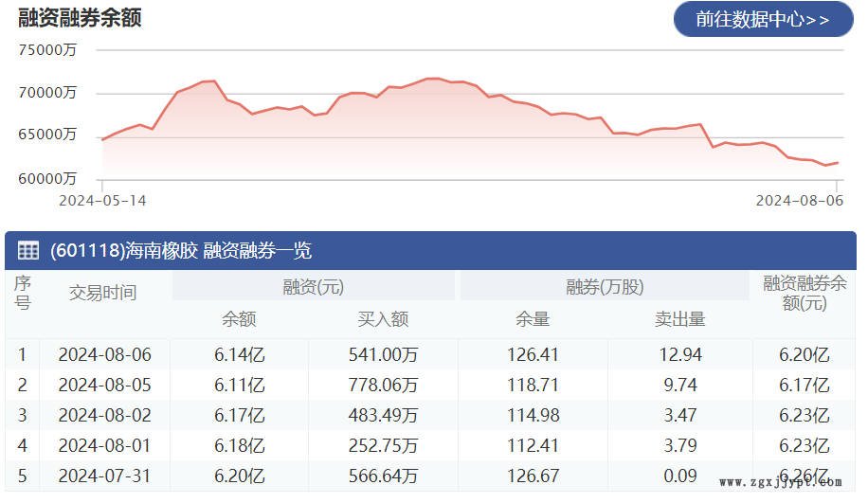Viewport: 868px width, 503px height.
Task: Click total balance 6.20亿 in the 2024-08-06 row
Action: (x=805, y=354)
